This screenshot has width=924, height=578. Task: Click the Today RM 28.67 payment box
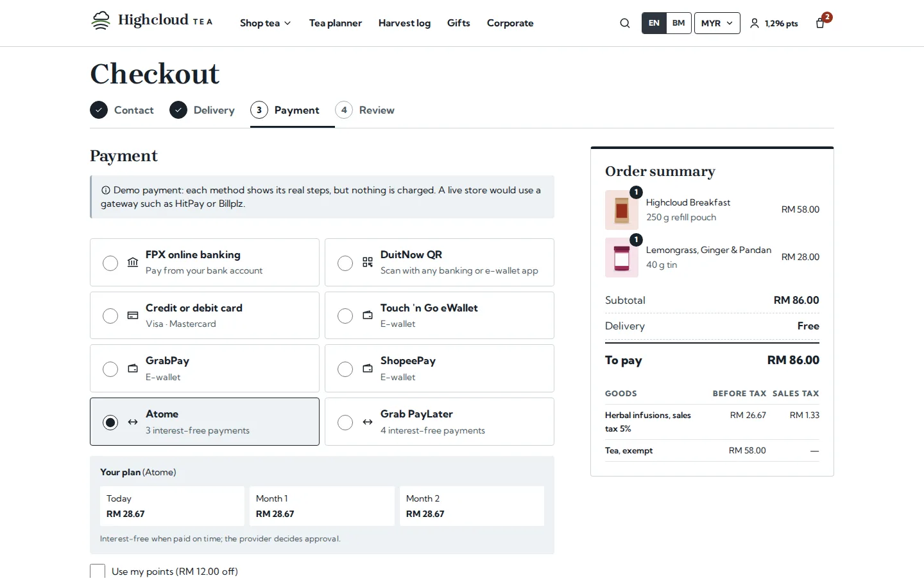172,506
